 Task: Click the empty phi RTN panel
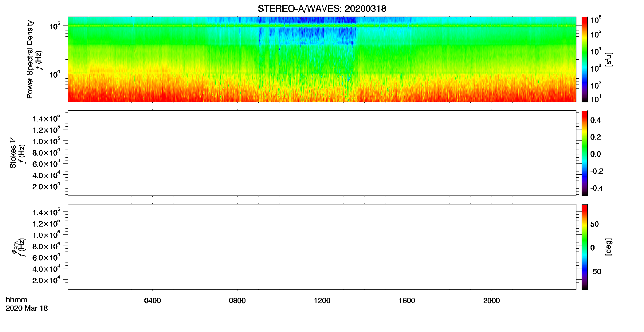(x=322, y=247)
